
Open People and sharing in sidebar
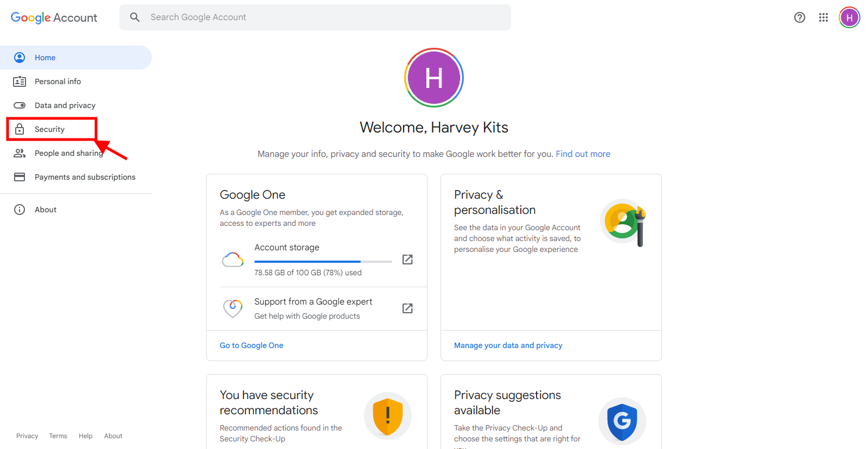point(68,153)
